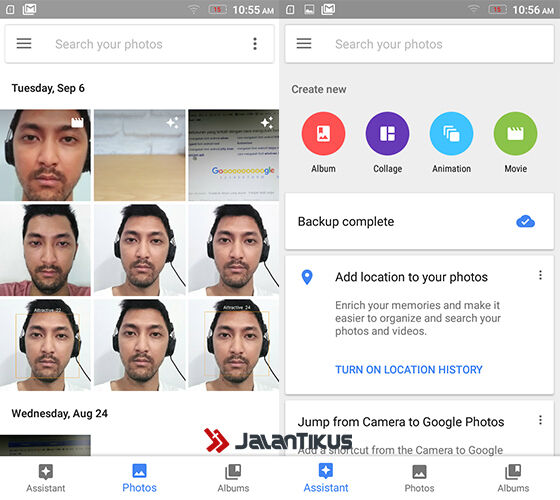Image resolution: width=560 pixels, height=500 pixels.
Task: Tap the 'Wednesday, Aug 24' date header
Action: tap(60, 414)
